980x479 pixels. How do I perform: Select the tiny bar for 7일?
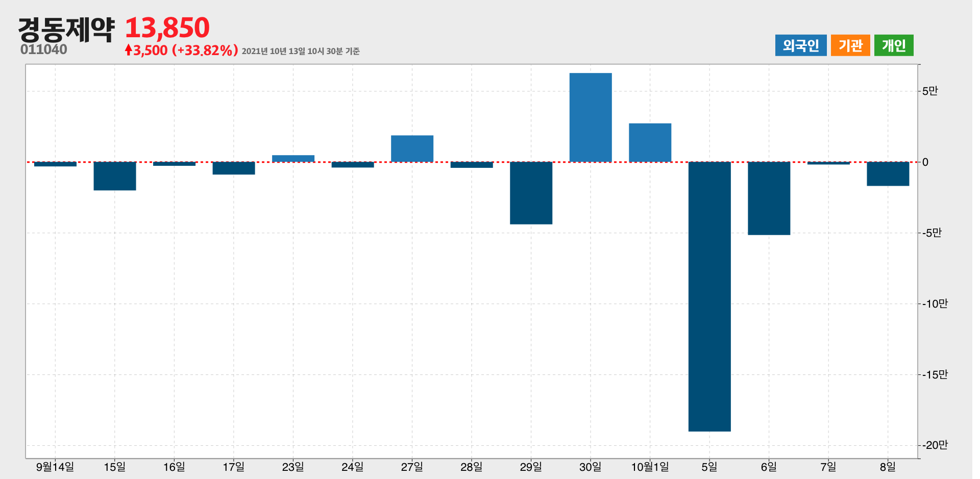(x=828, y=163)
